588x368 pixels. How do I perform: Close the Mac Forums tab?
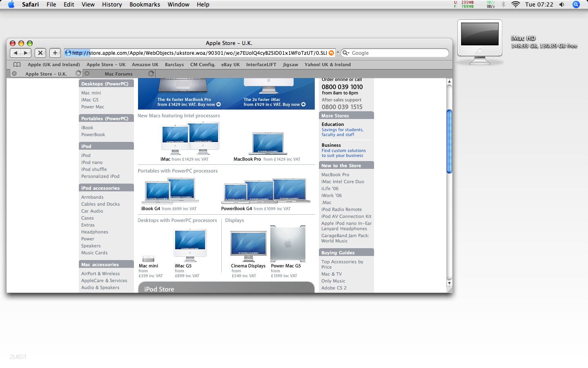[87, 74]
